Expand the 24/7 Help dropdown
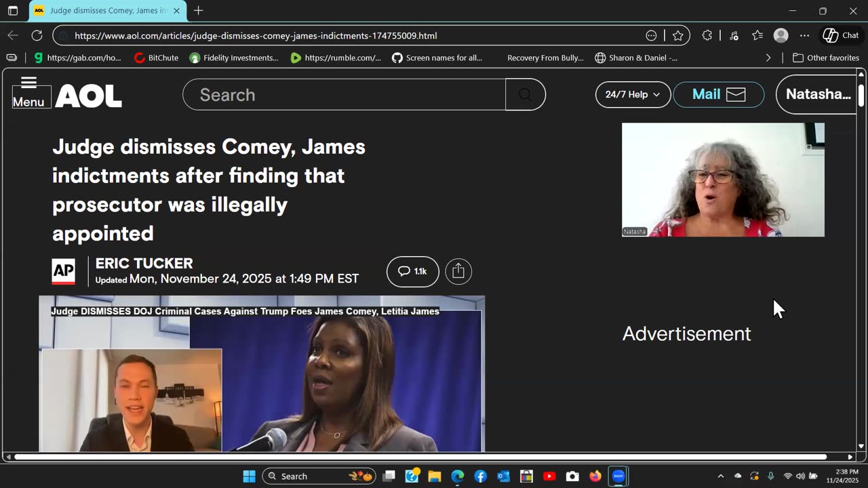Viewport: 868px width, 488px height. click(x=633, y=94)
